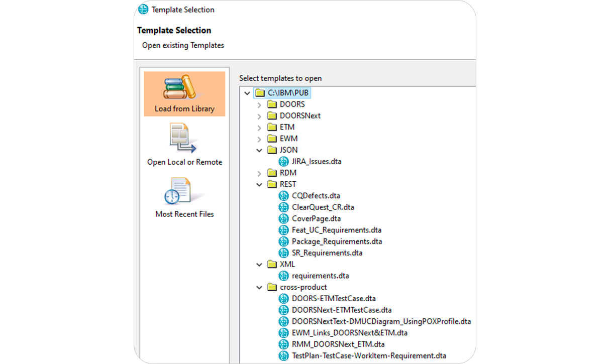Click the CoverPage.dta template icon
Screen dimensions: 610x364
(283, 218)
